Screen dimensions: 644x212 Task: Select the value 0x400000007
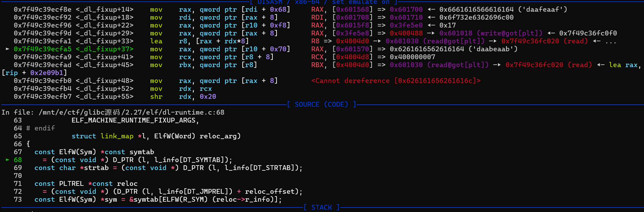(x=412, y=57)
